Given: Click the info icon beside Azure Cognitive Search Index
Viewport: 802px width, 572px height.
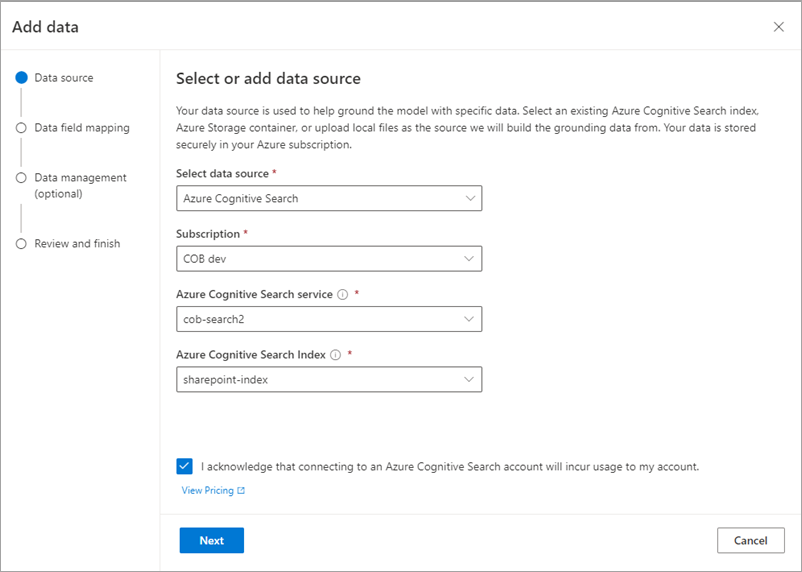Looking at the screenshot, I should (x=336, y=355).
